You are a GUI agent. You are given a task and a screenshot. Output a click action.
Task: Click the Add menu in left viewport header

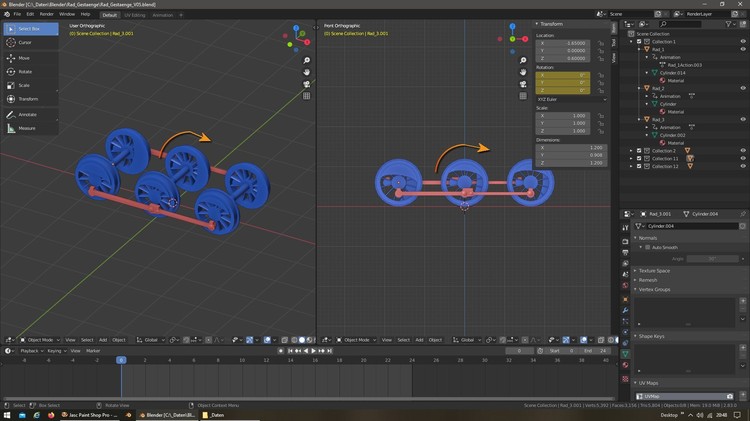tap(102, 340)
